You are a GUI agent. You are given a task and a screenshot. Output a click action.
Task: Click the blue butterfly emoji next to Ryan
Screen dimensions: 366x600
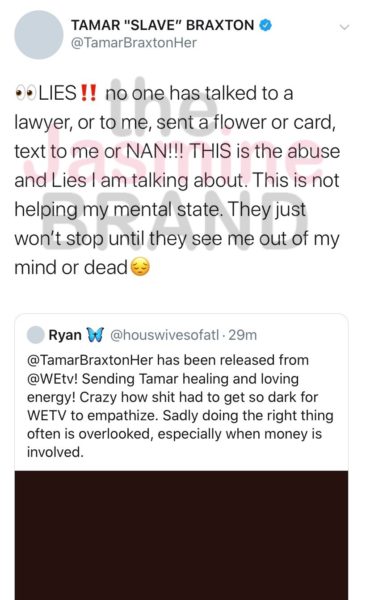[95, 335]
